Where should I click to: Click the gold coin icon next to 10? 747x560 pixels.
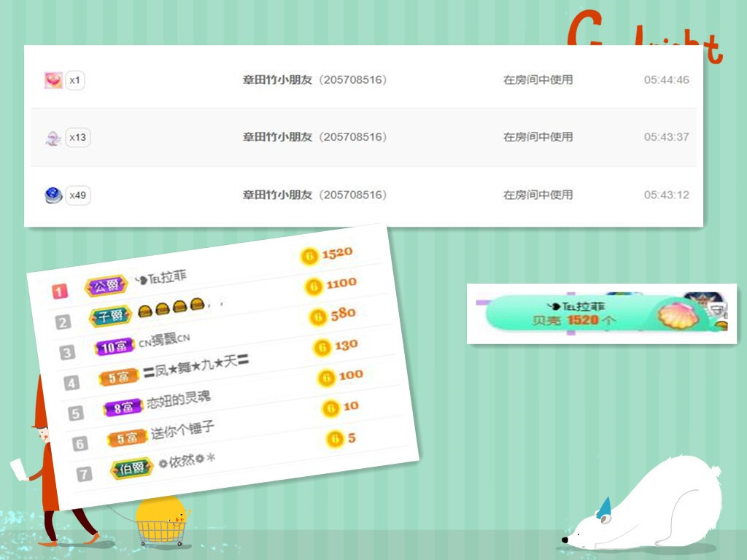(330, 408)
